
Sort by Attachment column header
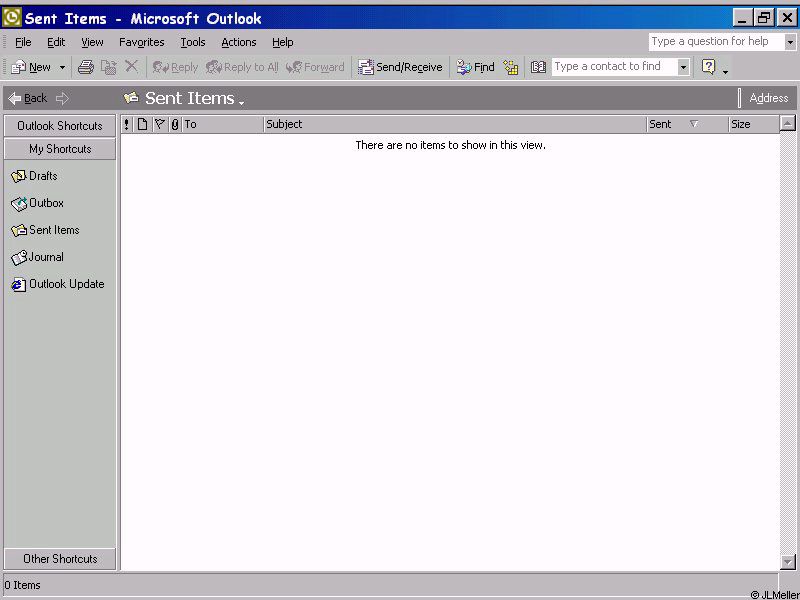(x=175, y=124)
